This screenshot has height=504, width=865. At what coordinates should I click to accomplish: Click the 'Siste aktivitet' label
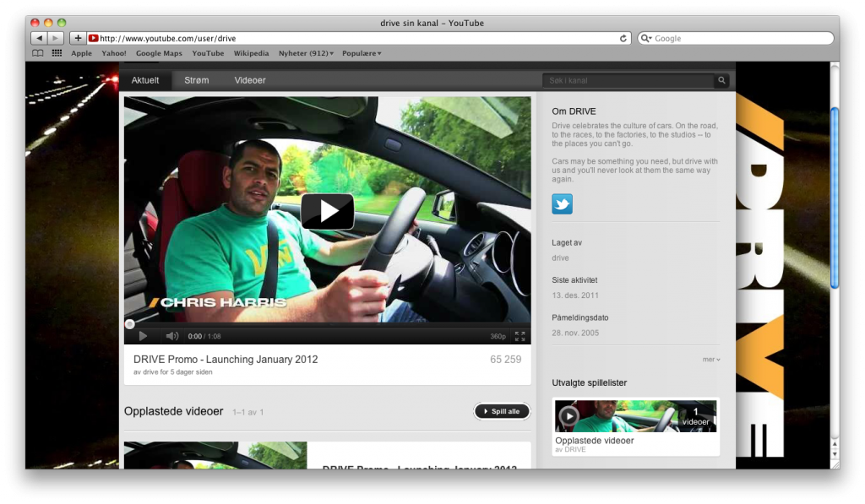574,280
